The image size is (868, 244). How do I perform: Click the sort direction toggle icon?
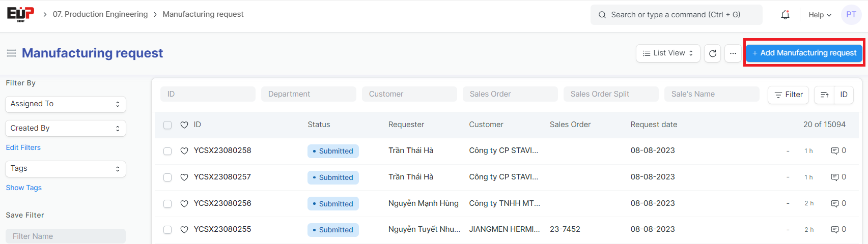point(824,95)
